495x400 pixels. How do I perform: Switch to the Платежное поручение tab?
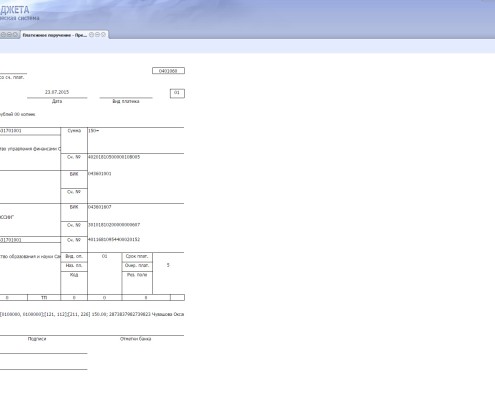coord(55,35)
